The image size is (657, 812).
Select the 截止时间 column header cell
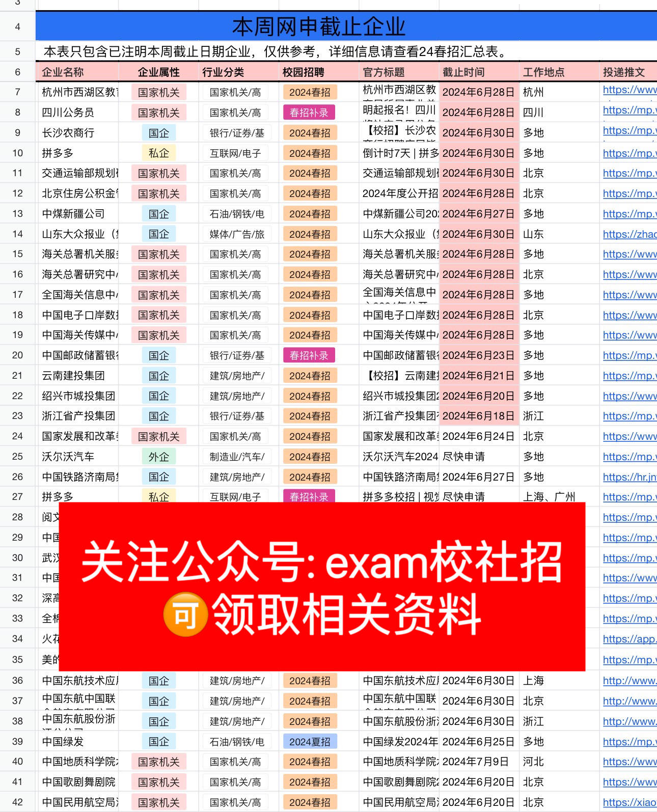[479, 72]
